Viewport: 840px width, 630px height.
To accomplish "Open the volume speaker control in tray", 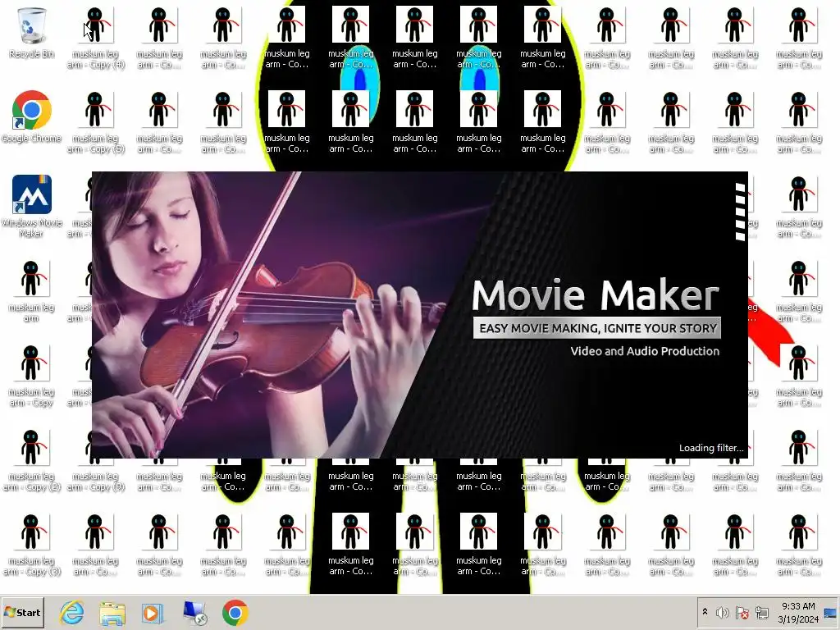I will click(723, 612).
